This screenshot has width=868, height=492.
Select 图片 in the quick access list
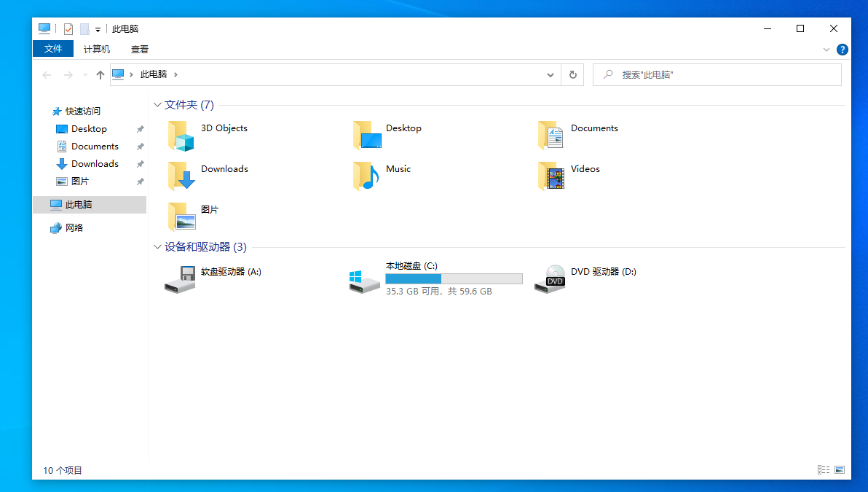[79, 181]
